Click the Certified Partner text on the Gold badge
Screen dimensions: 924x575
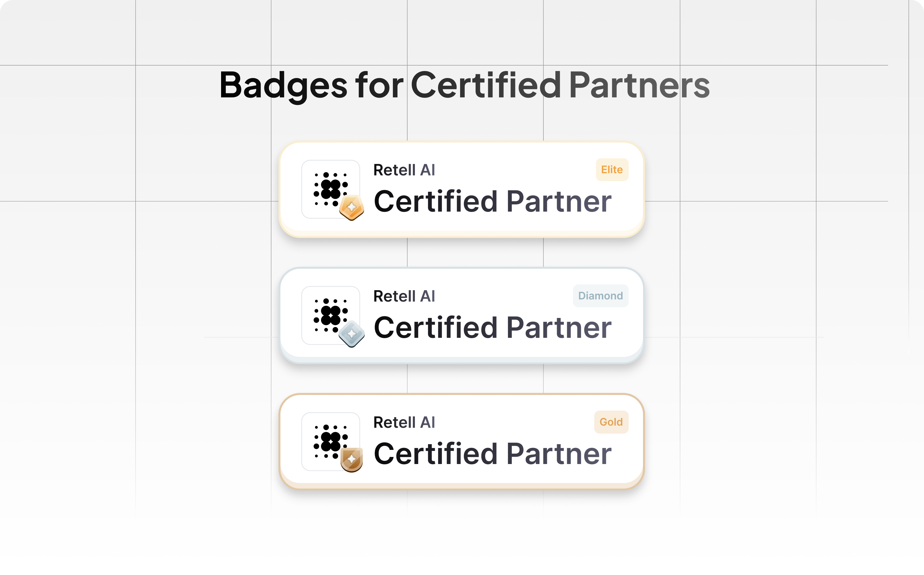[492, 454]
